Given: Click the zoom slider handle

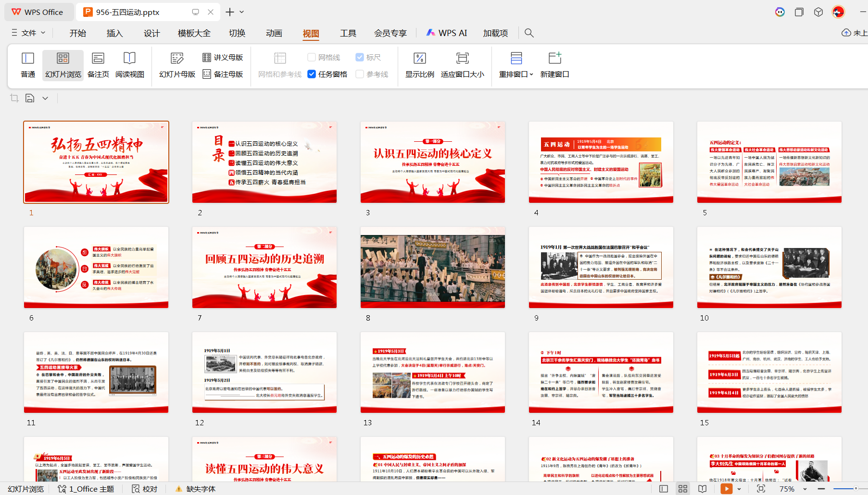Looking at the screenshot, I should point(856,489).
